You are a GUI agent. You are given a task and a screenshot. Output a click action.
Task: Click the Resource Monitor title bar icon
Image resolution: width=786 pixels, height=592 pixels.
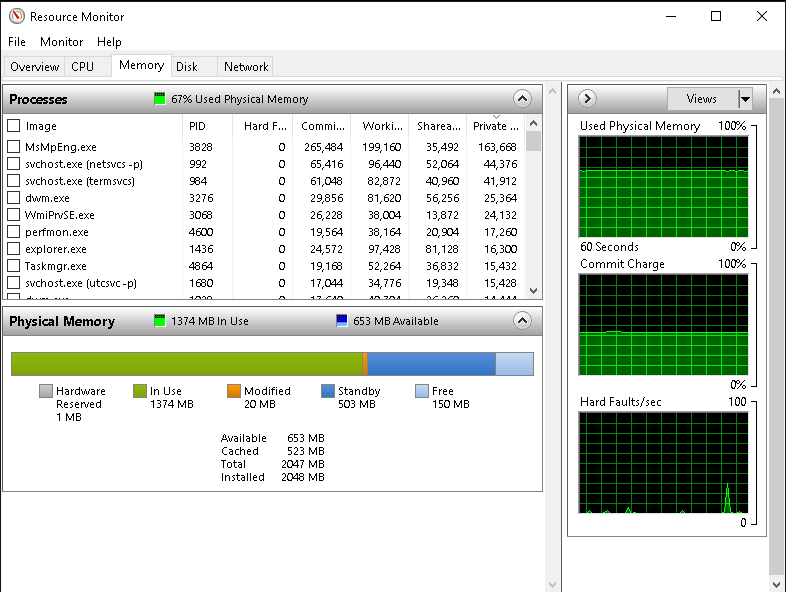15,16
